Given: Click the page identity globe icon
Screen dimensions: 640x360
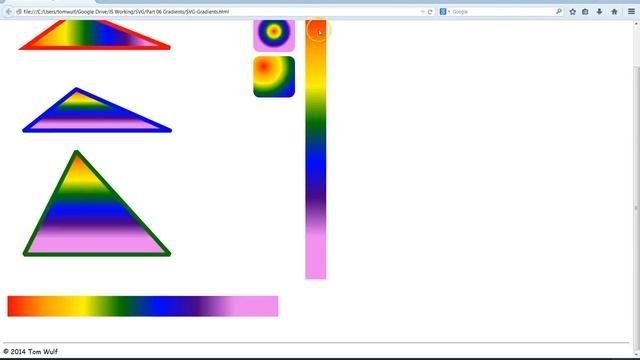Looking at the screenshot, I should pyautogui.click(x=18, y=12).
